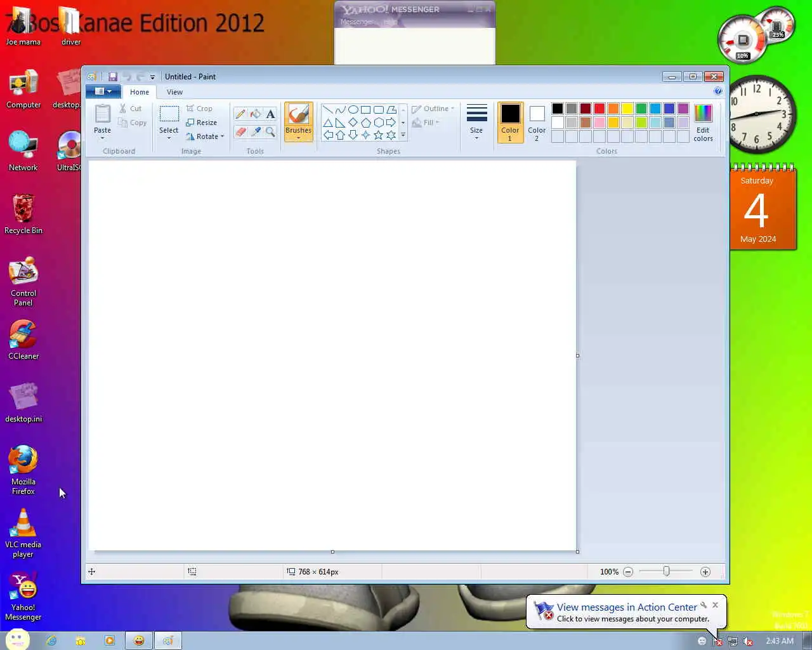Click the Internet Explorer taskbar icon
The height and width of the screenshot is (650, 812).
tap(51, 640)
